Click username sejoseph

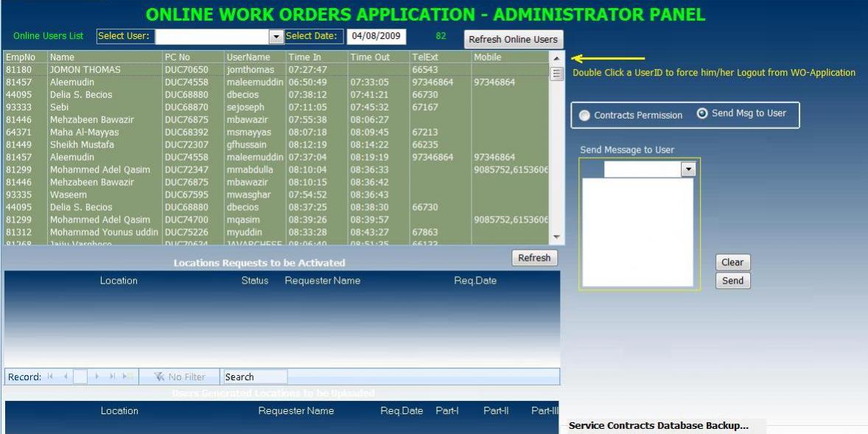point(246,108)
